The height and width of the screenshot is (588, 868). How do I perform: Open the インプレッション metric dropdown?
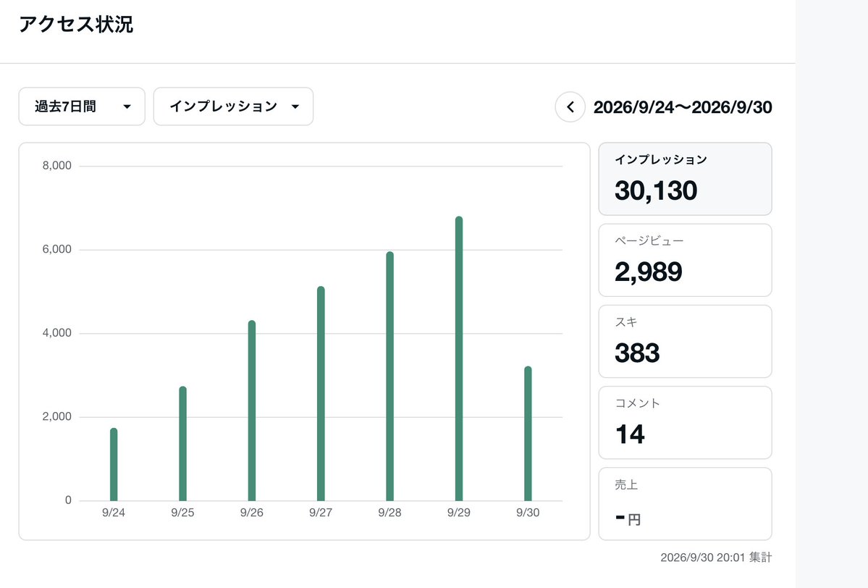[x=233, y=106]
